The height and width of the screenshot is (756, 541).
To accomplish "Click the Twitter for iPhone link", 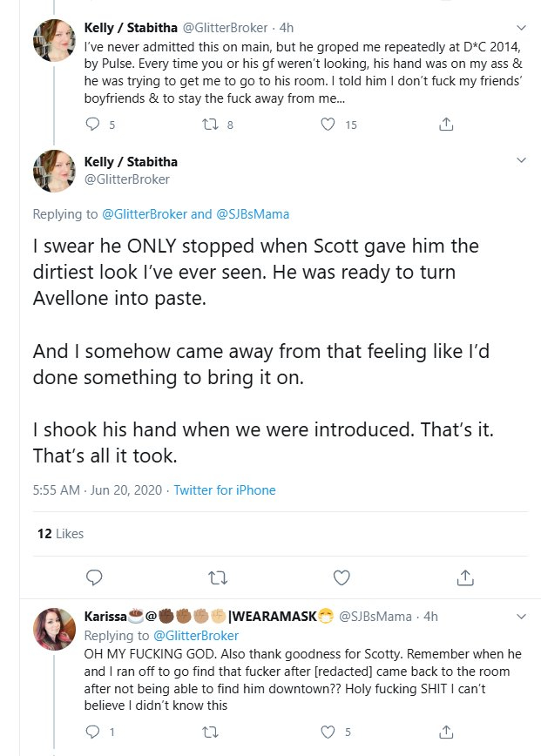I will pos(225,490).
